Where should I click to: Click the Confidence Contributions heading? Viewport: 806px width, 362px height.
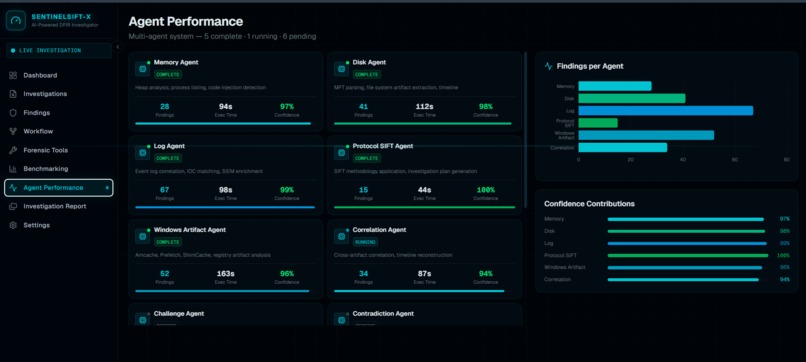[589, 204]
